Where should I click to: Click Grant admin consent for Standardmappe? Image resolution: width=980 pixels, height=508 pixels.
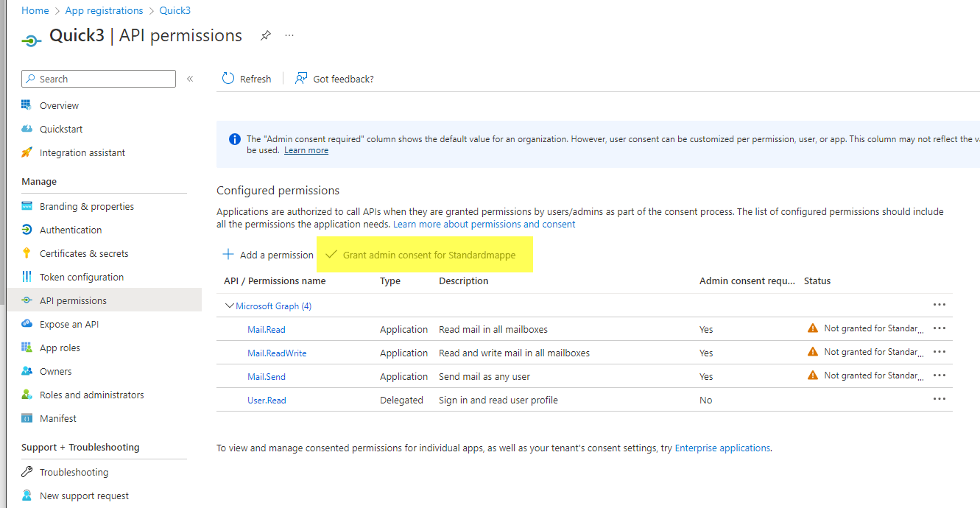420,255
